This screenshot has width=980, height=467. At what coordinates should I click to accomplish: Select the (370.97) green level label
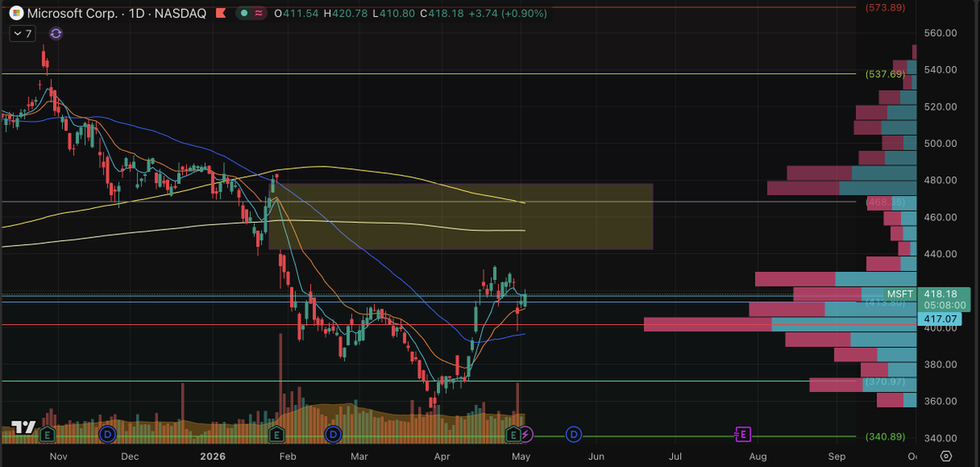(885, 381)
